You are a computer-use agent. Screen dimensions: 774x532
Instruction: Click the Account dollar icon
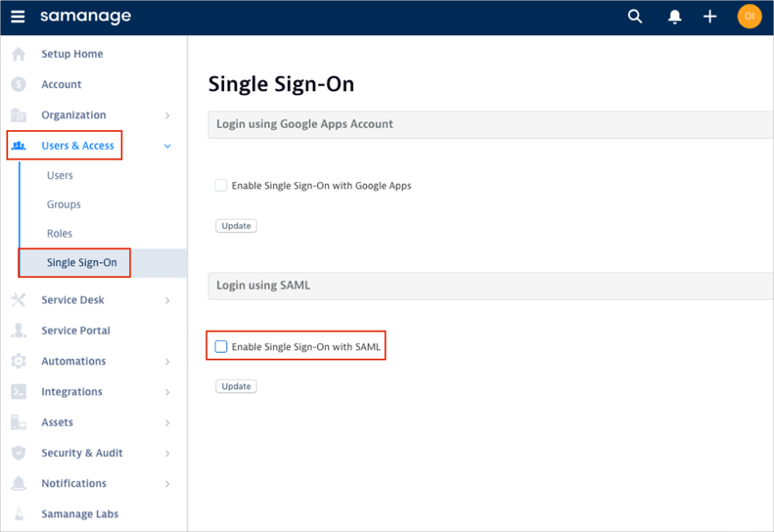19,84
